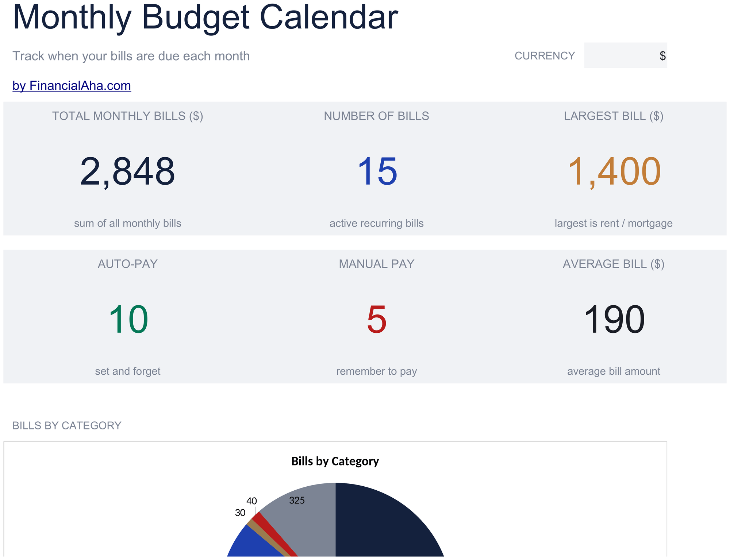Select the 325 data label on chart
Screen dimensions: 730x560
click(x=297, y=501)
